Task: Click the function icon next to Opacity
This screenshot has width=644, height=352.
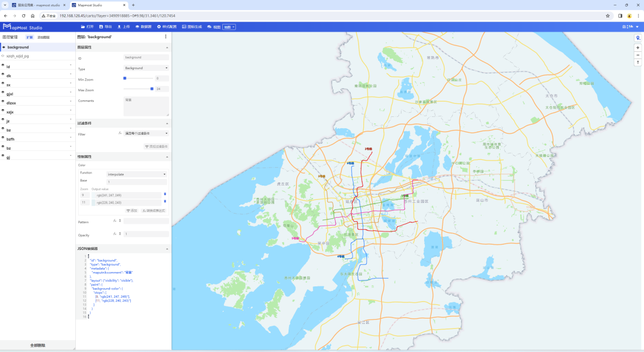Action: tap(114, 233)
